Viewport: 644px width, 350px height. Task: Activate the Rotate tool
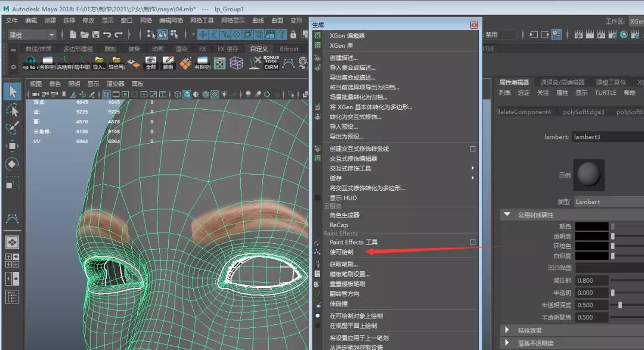[13, 163]
